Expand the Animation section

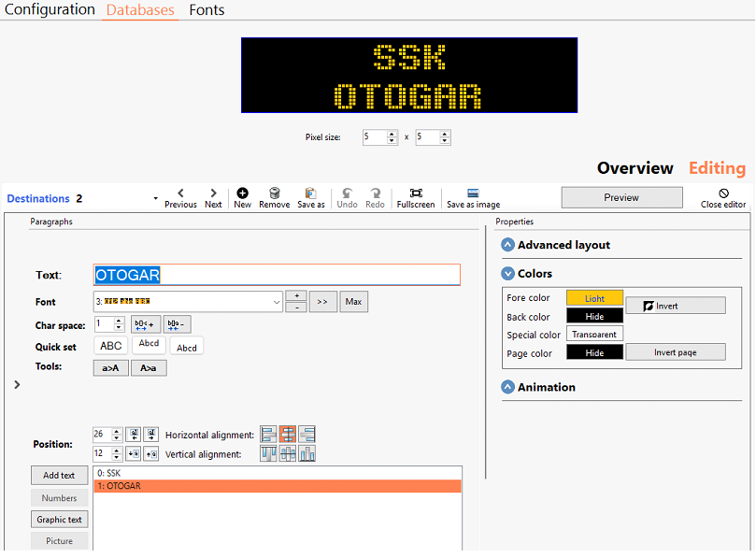click(508, 387)
